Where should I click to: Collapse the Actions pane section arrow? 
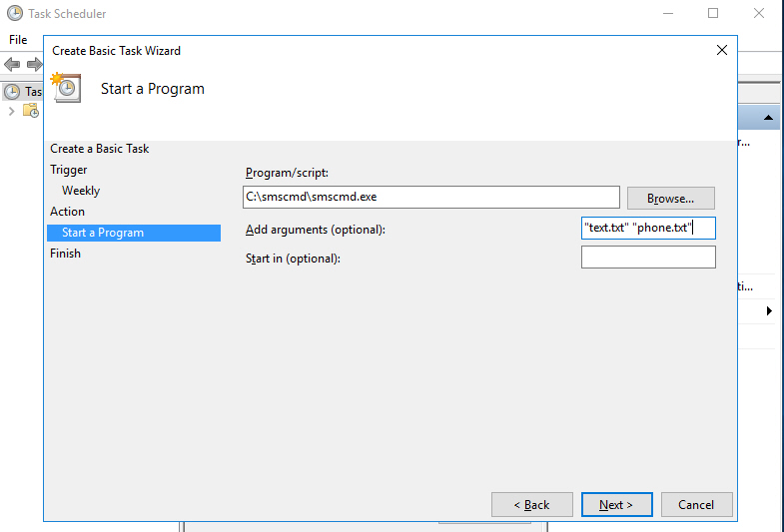769,118
